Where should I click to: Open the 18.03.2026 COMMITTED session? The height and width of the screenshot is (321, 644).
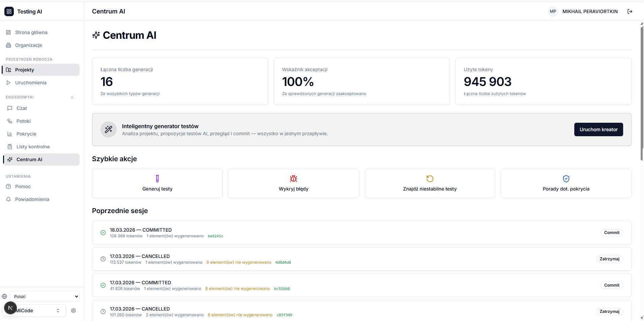(362, 233)
